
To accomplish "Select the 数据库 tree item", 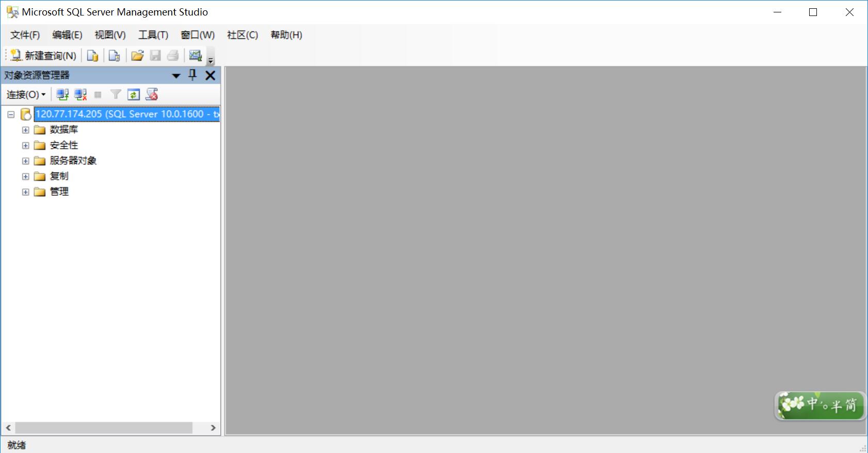I will 63,130.
